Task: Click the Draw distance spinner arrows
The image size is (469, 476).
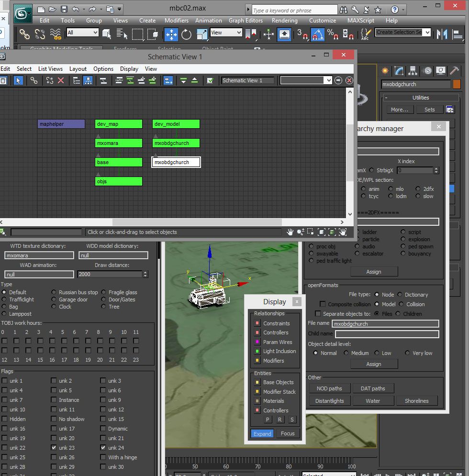Action: (x=145, y=274)
